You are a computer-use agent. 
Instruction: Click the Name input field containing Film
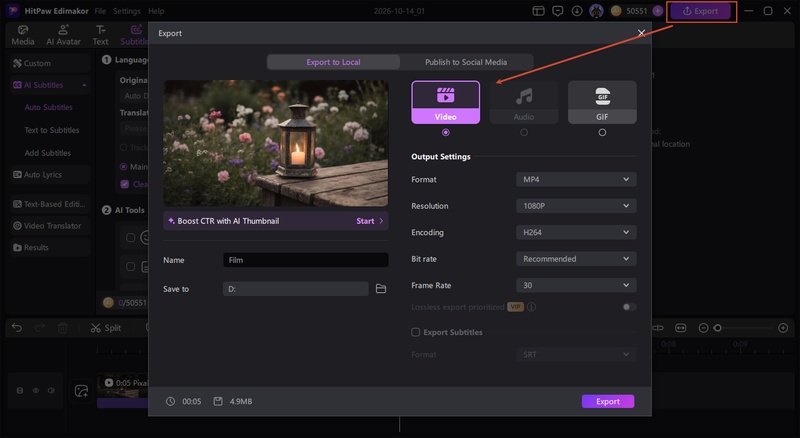306,260
